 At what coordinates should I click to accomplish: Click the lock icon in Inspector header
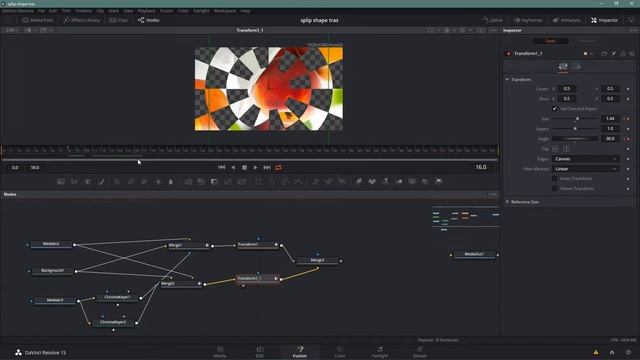tap(623, 53)
